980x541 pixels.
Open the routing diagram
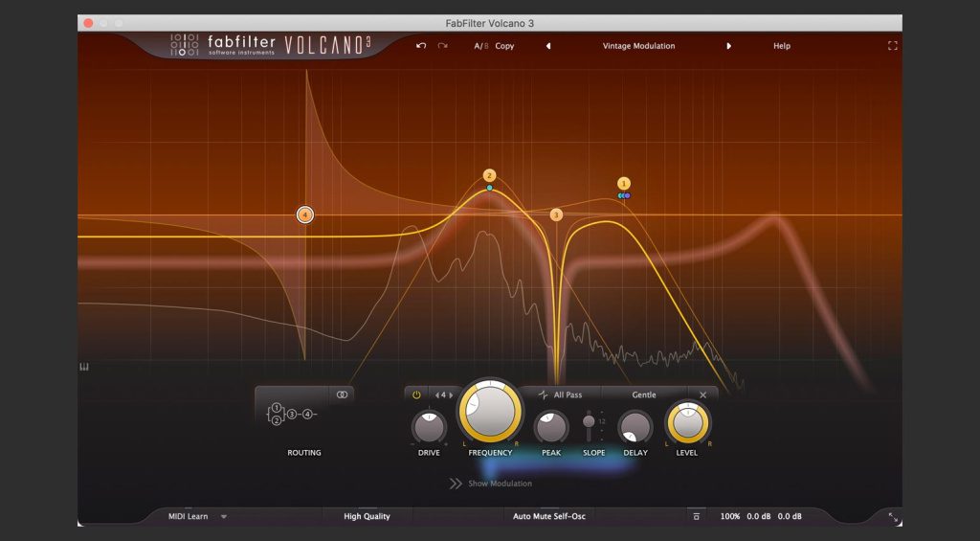pos(292,414)
